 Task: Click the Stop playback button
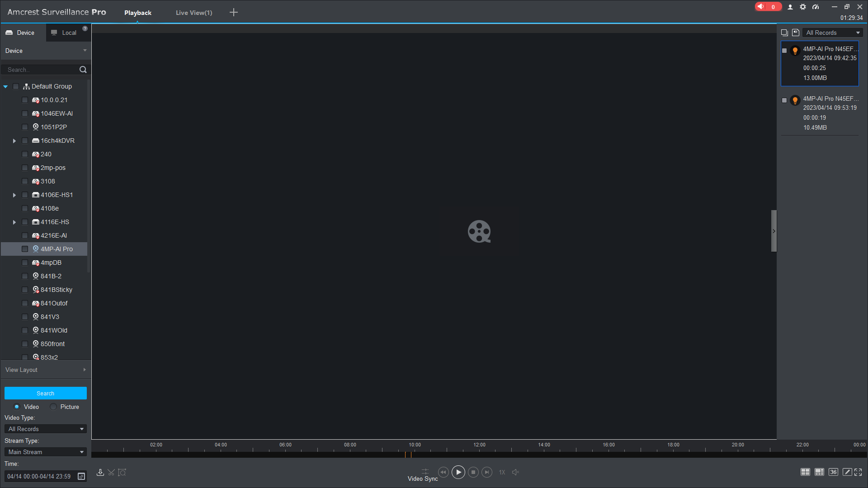click(473, 472)
